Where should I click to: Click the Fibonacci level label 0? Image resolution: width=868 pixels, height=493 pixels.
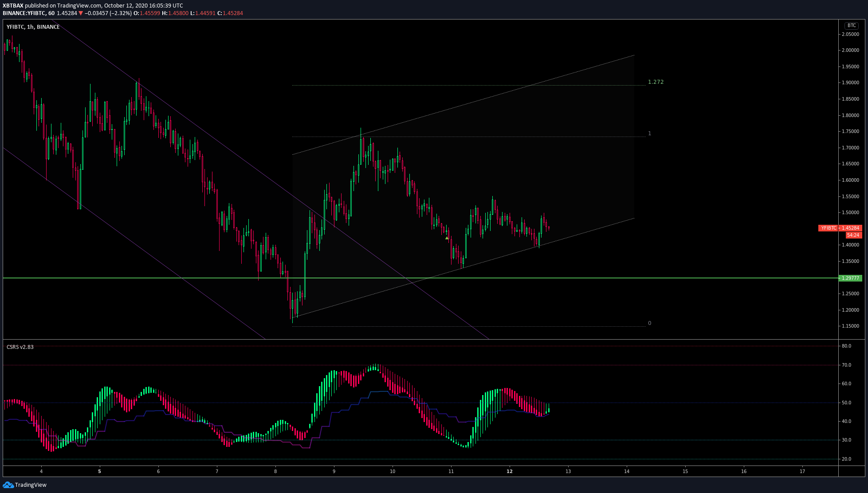click(649, 323)
